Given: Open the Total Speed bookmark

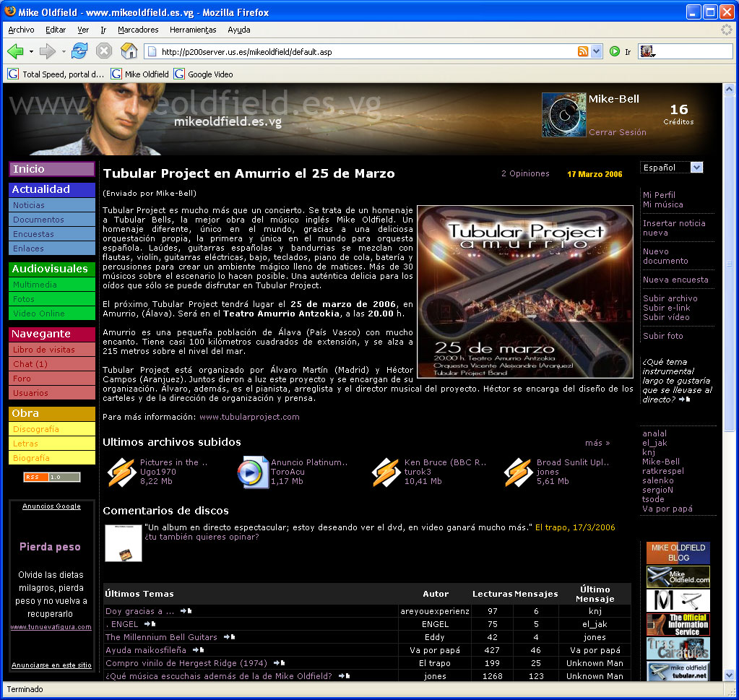Looking at the screenshot, I should [56, 74].
